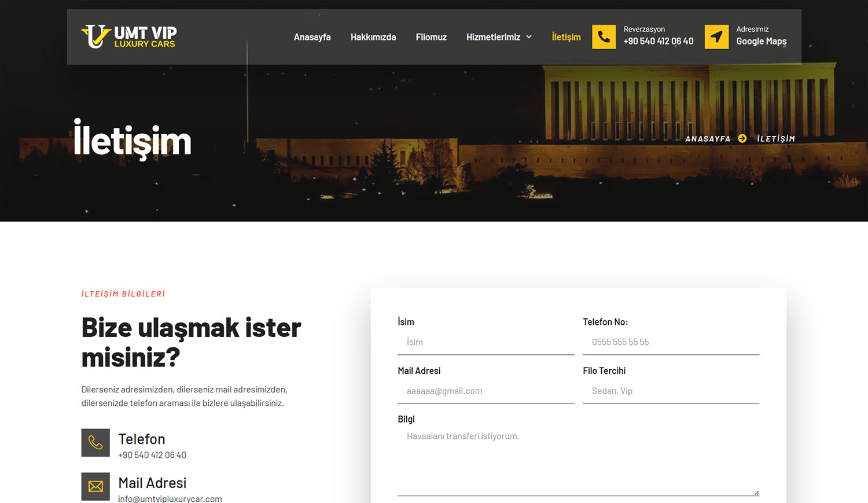Select the Mail Adresi text field
The width and height of the screenshot is (868, 503).
coord(486,391)
